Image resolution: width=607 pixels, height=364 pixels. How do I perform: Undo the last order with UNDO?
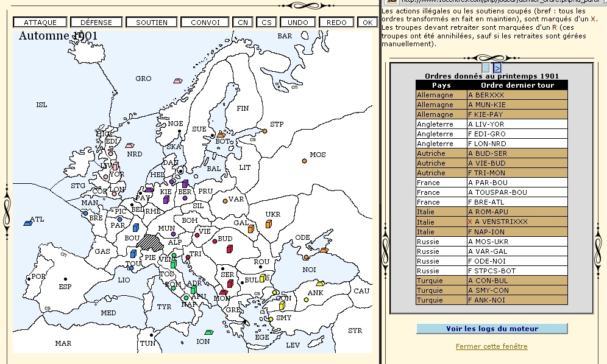[x=297, y=23]
